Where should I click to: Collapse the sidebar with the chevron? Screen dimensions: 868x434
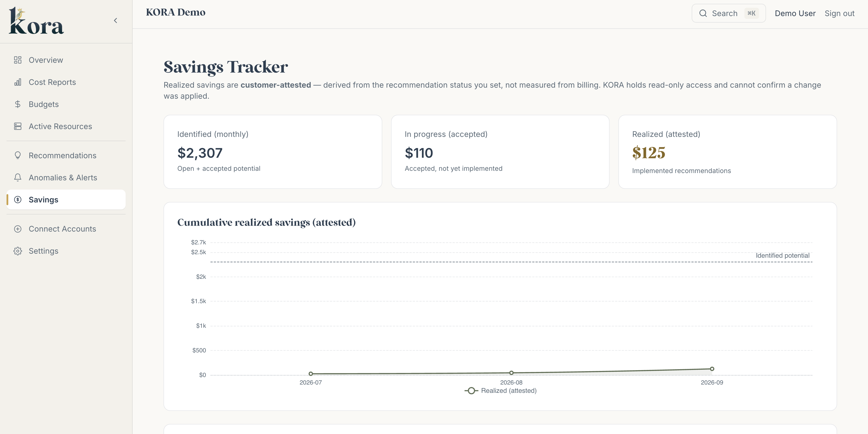pos(116,21)
